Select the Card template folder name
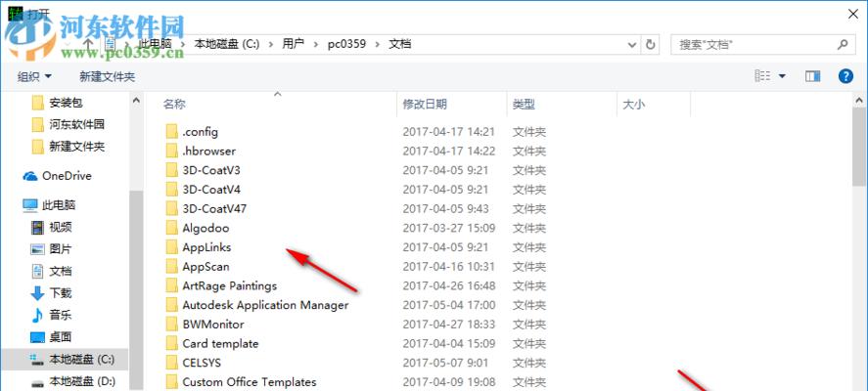This screenshot has height=391, width=868. tap(220, 343)
